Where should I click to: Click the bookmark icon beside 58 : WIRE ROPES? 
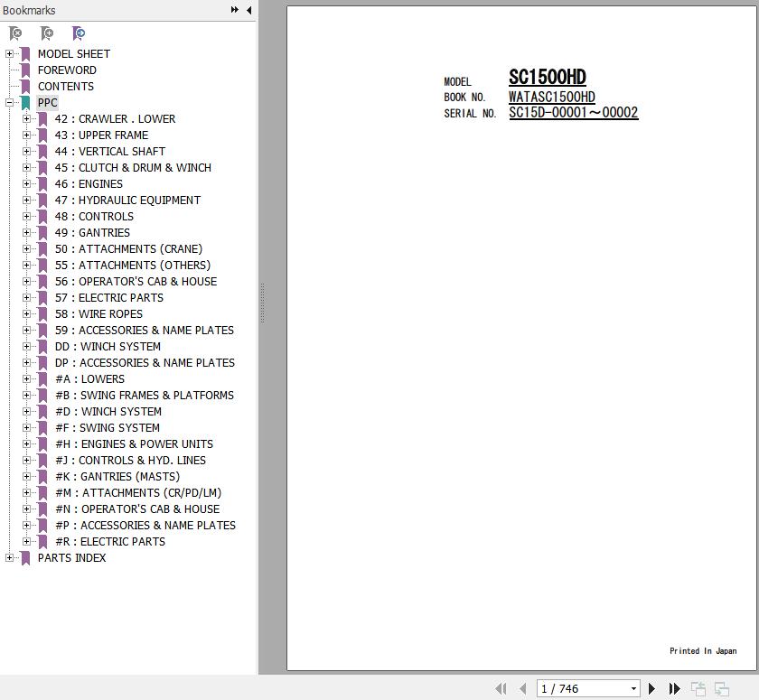tap(42, 314)
